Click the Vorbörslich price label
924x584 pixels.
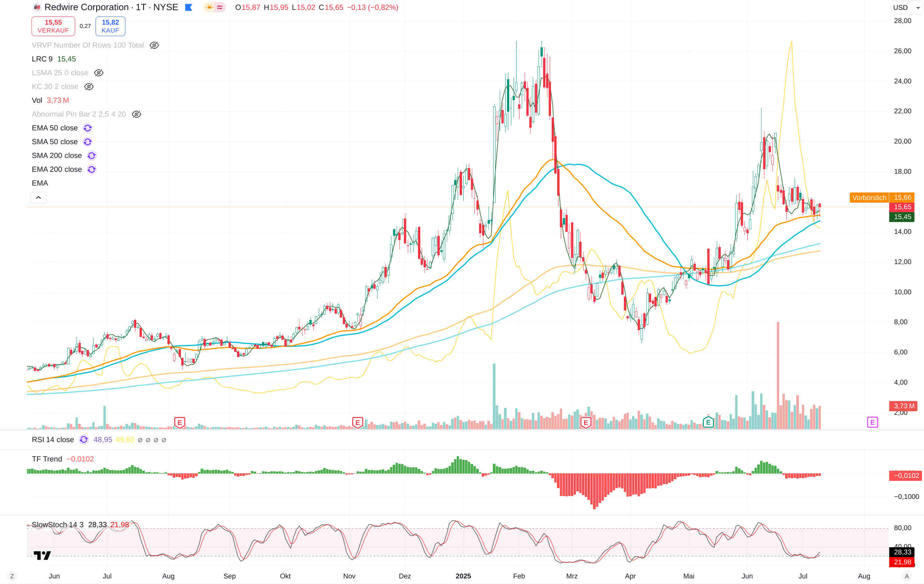(869, 198)
